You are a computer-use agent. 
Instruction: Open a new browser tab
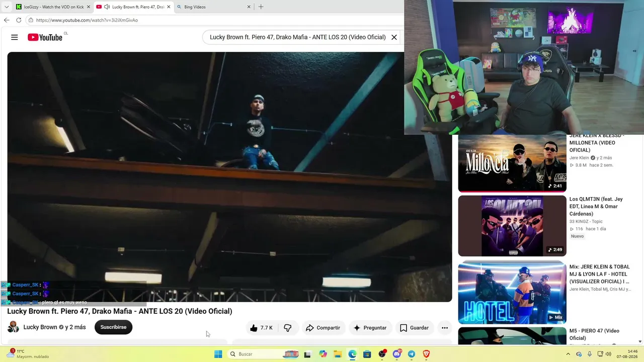261,7
